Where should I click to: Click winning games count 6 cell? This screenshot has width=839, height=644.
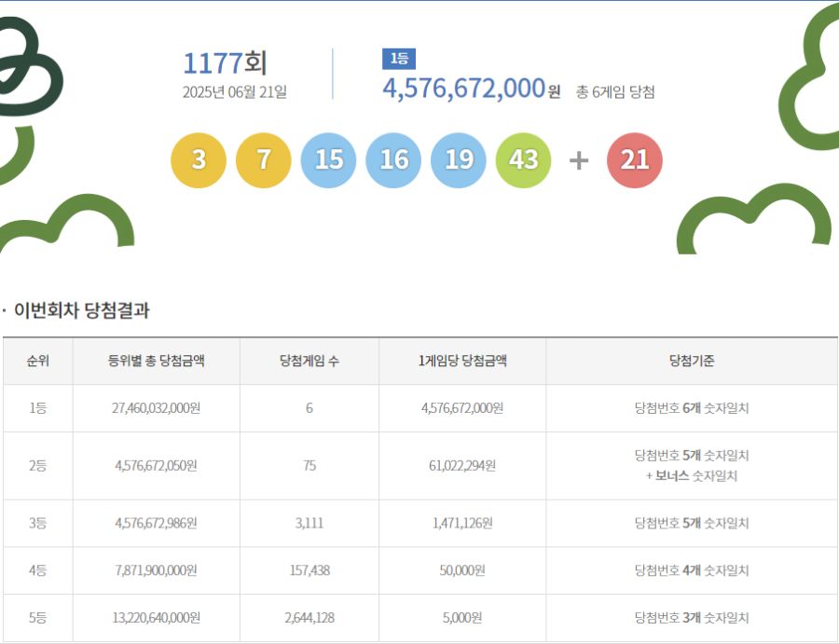coord(309,408)
